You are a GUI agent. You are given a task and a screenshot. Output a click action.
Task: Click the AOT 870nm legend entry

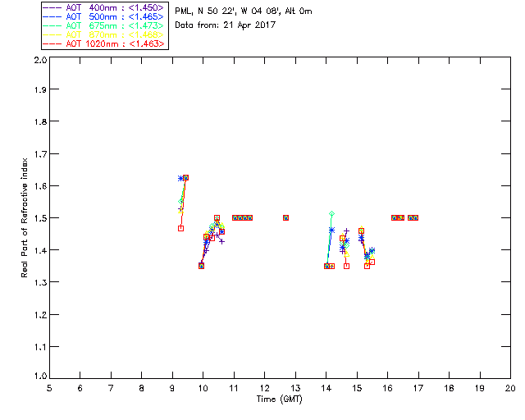[103, 34]
